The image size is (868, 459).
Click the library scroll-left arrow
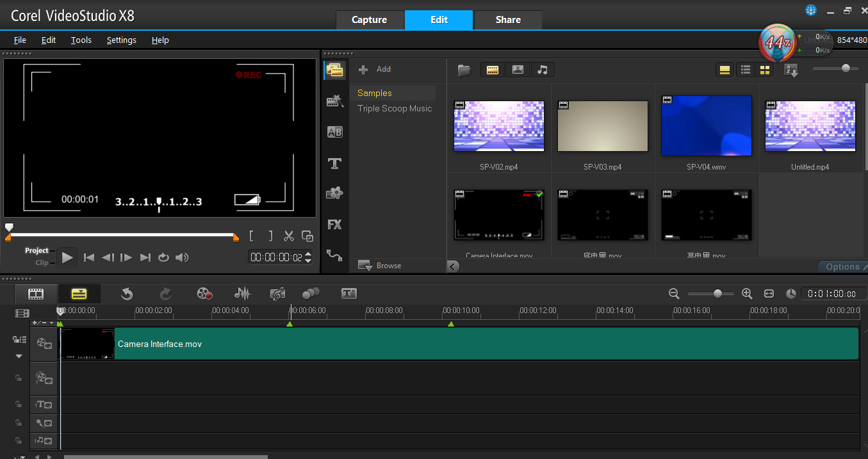coord(453,266)
